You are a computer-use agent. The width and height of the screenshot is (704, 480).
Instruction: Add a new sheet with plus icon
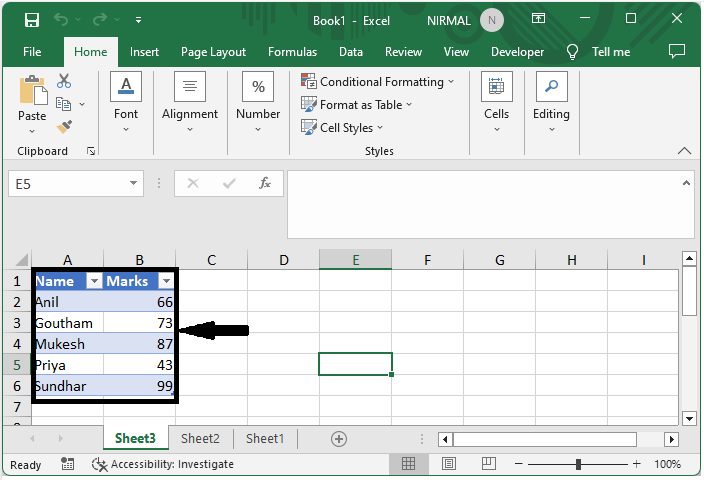tap(339, 438)
